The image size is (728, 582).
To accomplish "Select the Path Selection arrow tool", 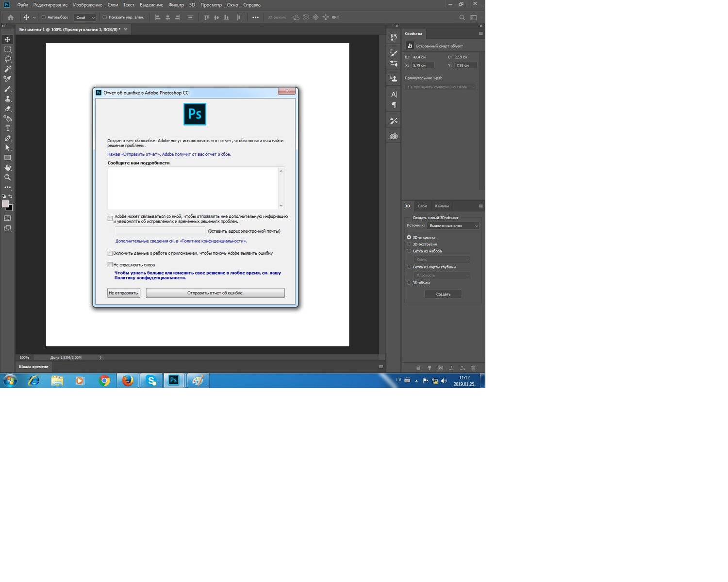I will coord(7,148).
